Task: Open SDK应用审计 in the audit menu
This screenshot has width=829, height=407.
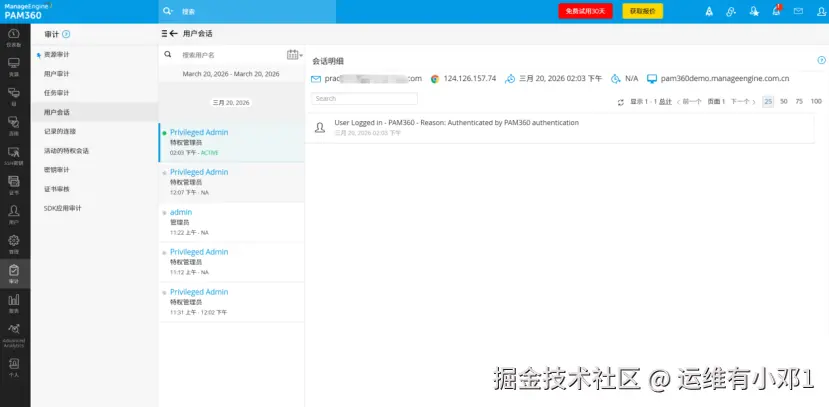Action: tap(63, 208)
